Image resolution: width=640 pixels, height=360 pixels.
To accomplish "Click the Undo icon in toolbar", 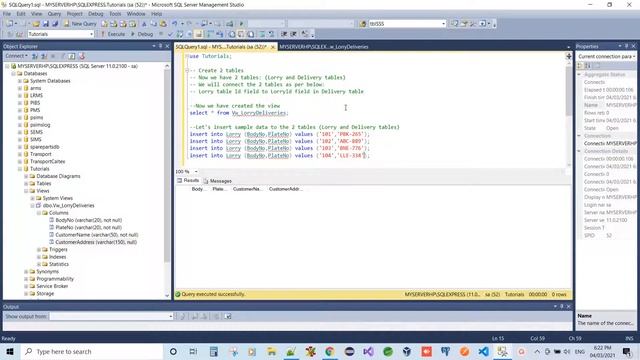I will point(175,24).
